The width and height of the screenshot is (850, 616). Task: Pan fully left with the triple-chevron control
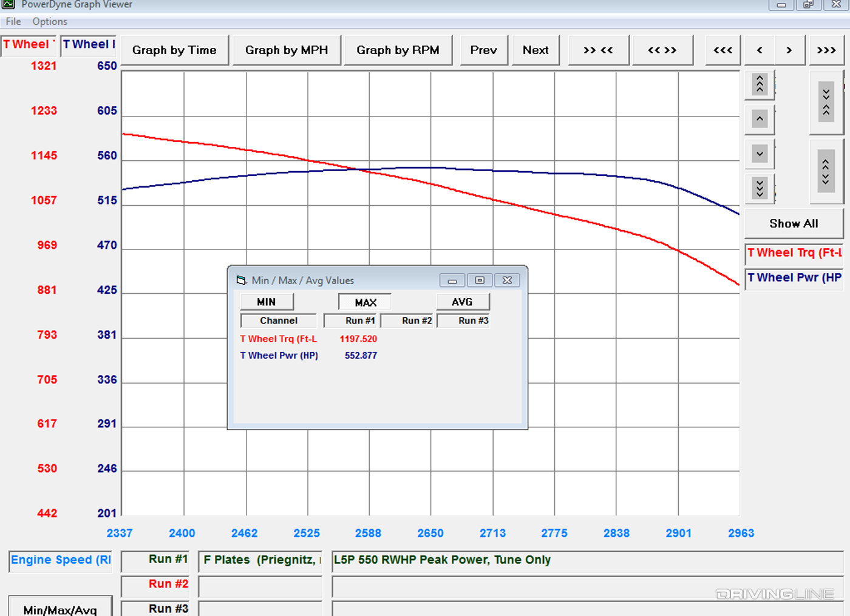coord(722,50)
